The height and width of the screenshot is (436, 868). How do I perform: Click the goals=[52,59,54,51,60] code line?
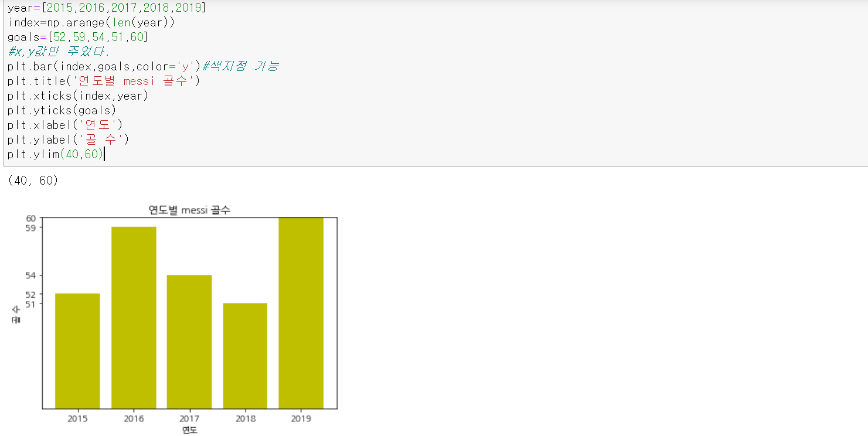78,38
